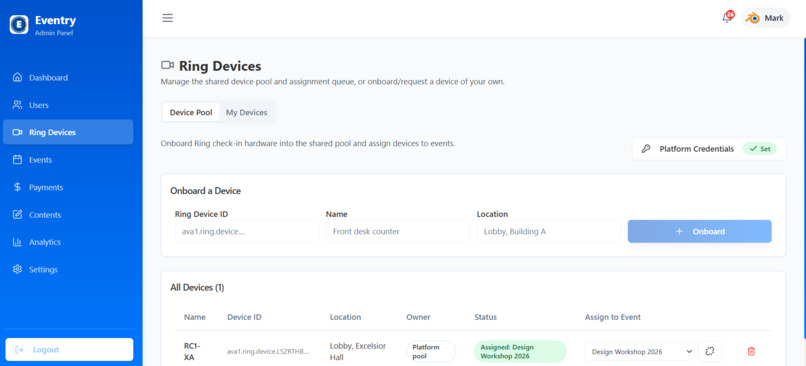The height and width of the screenshot is (366, 806).
Task: Click the Name column header in table
Action: coord(195,317)
